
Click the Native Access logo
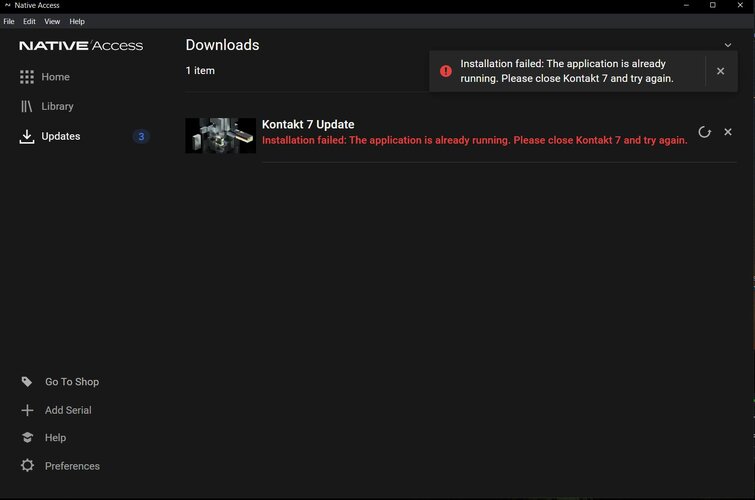point(81,46)
